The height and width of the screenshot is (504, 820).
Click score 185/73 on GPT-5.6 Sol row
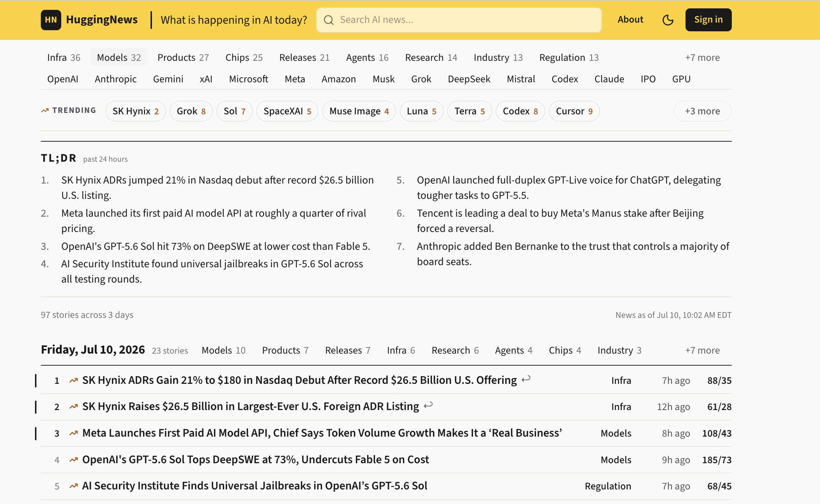[x=717, y=460]
